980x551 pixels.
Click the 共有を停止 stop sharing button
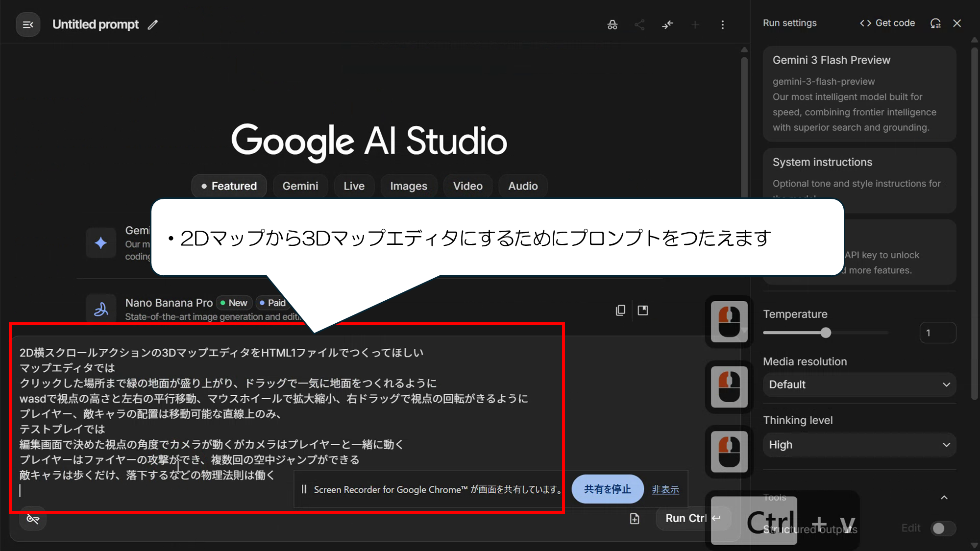[607, 489]
